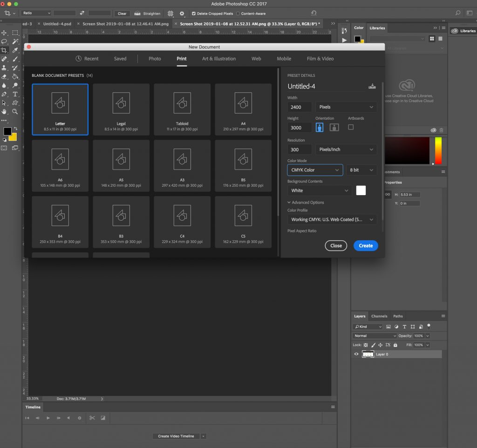Choose the Clone Stamp tool
This screenshot has width=477, height=448.
5,68
